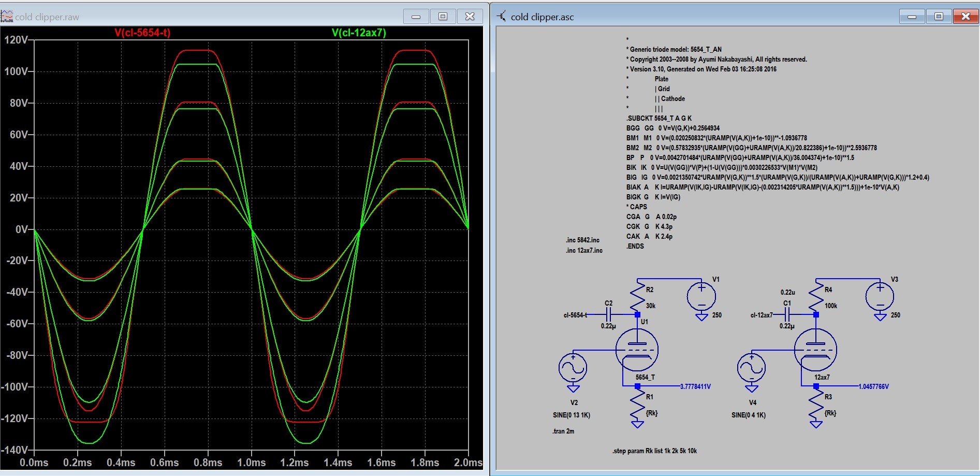Click the cl-5654-t net label
Image resolution: width=980 pixels, height=476 pixels.
point(575,315)
